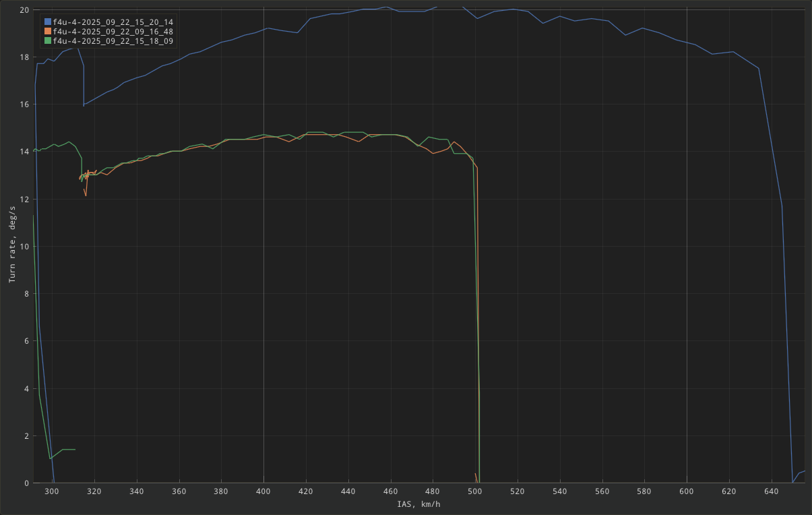This screenshot has height=515, width=812.
Task: Click the x-axis tick label 500
Action: pyautogui.click(x=475, y=492)
